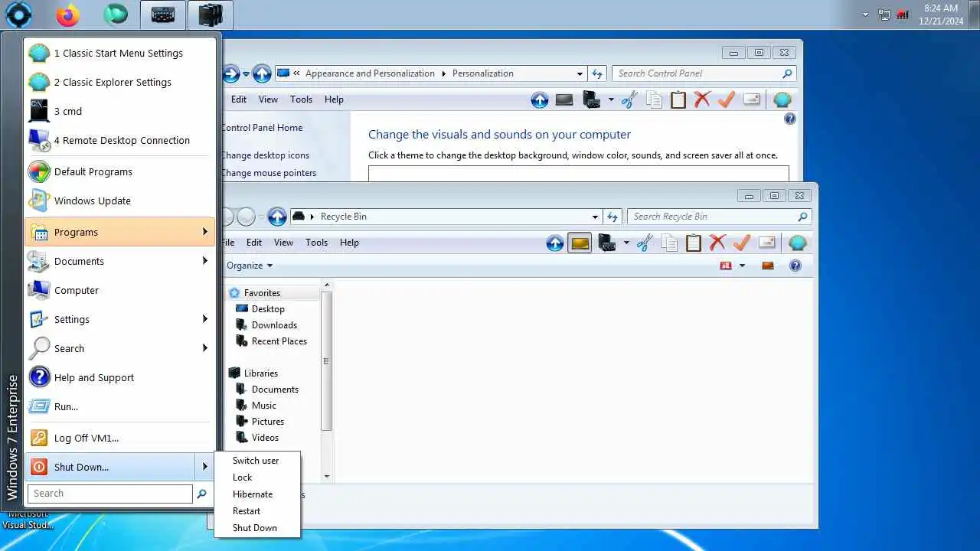
Task: Open Classic Explorer Settings entry
Action: (x=120, y=82)
